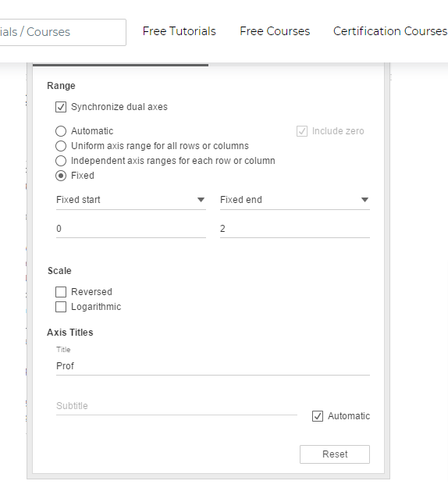Click the Fixed start arrow icon

201,200
